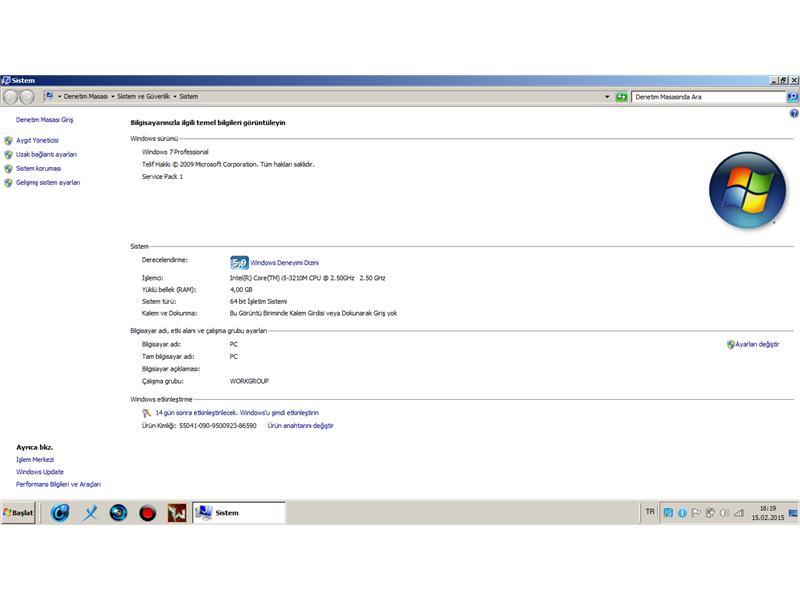Click the Intel Core i5-3210M processor value
Viewport: 800px width, 600px height.
pyautogui.click(x=308, y=278)
